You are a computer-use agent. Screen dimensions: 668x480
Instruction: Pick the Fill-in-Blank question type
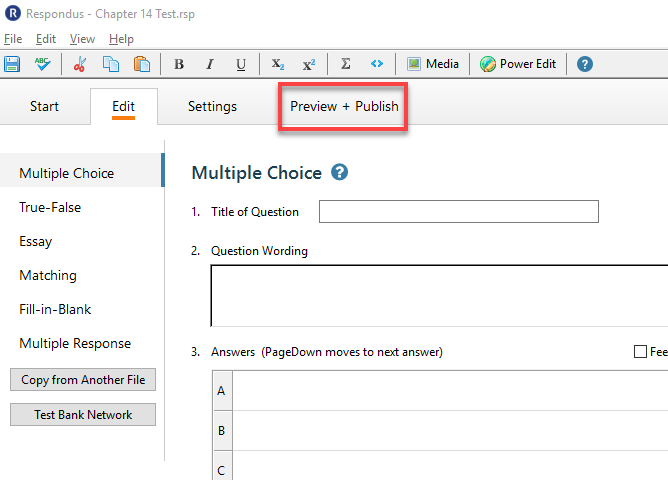pyautogui.click(x=55, y=310)
